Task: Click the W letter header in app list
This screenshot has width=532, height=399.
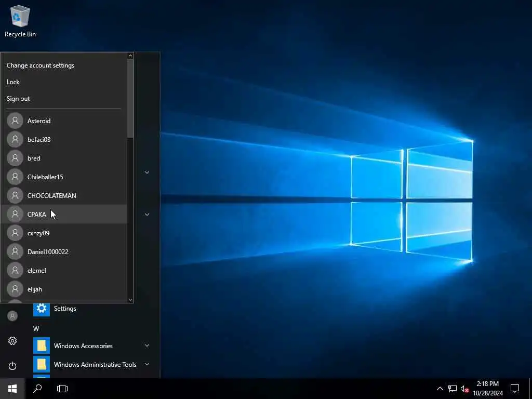Action: 36,328
